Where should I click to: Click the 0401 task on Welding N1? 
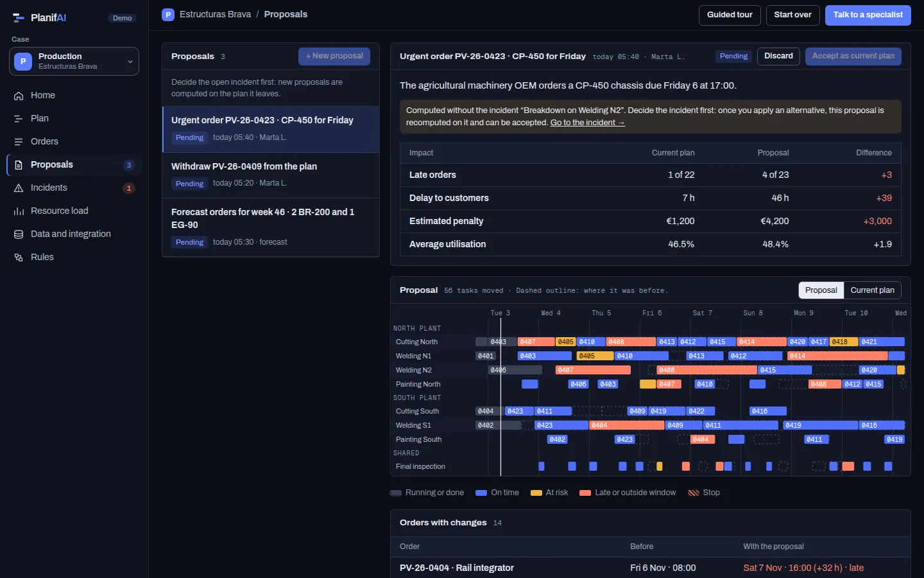(486, 356)
